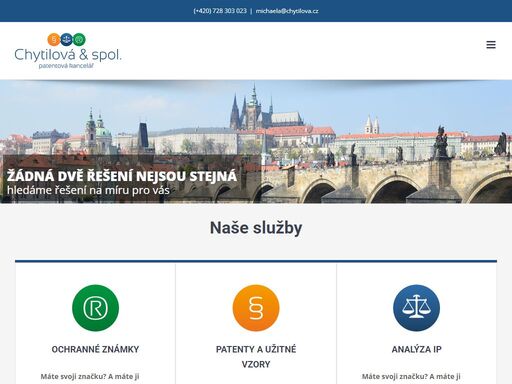Image resolution: width=512 pixels, height=384 pixels.
Task: Open the hamburger navigation menu
Action: [x=491, y=44]
